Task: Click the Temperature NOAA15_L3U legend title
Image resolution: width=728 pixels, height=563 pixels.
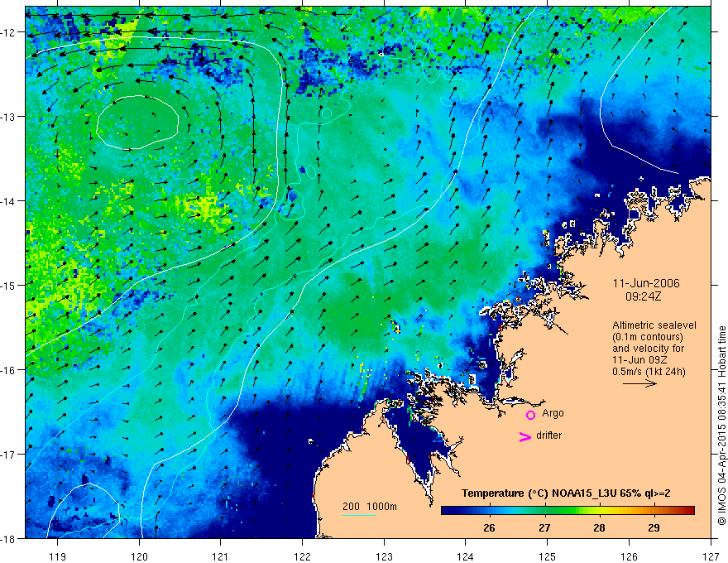Action: [566, 493]
